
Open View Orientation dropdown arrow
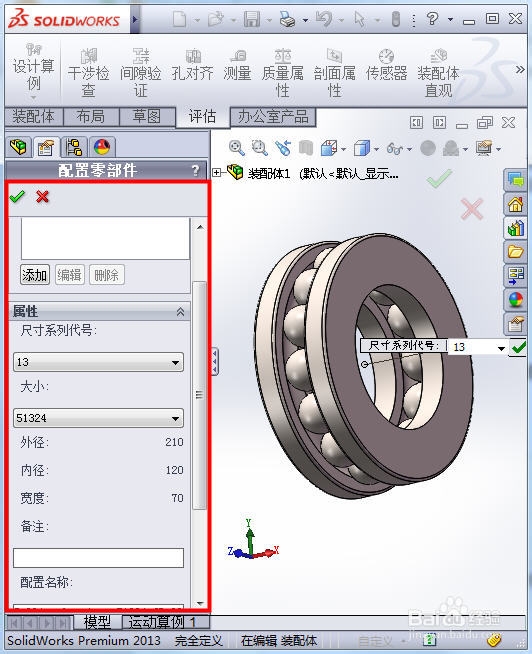pos(343,149)
